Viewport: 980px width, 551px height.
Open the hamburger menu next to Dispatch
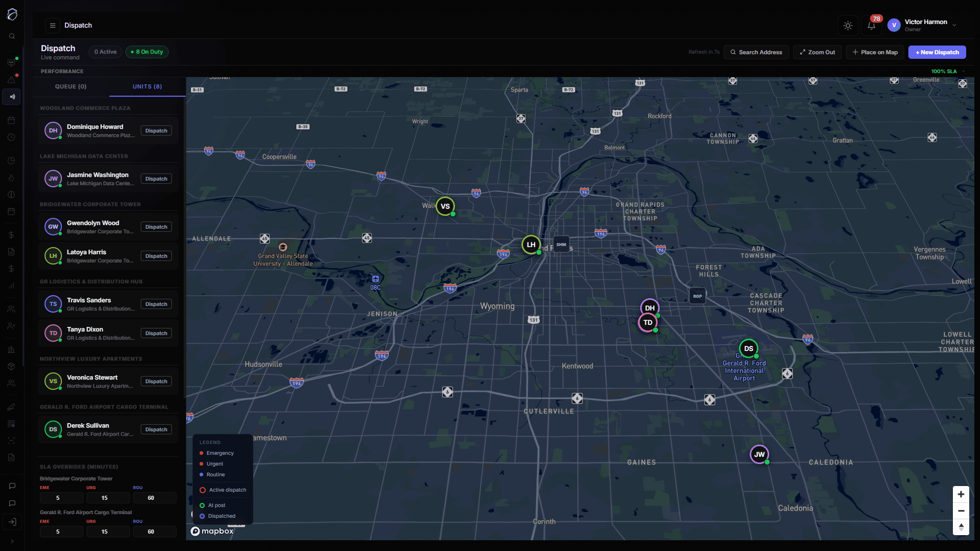pos(52,26)
